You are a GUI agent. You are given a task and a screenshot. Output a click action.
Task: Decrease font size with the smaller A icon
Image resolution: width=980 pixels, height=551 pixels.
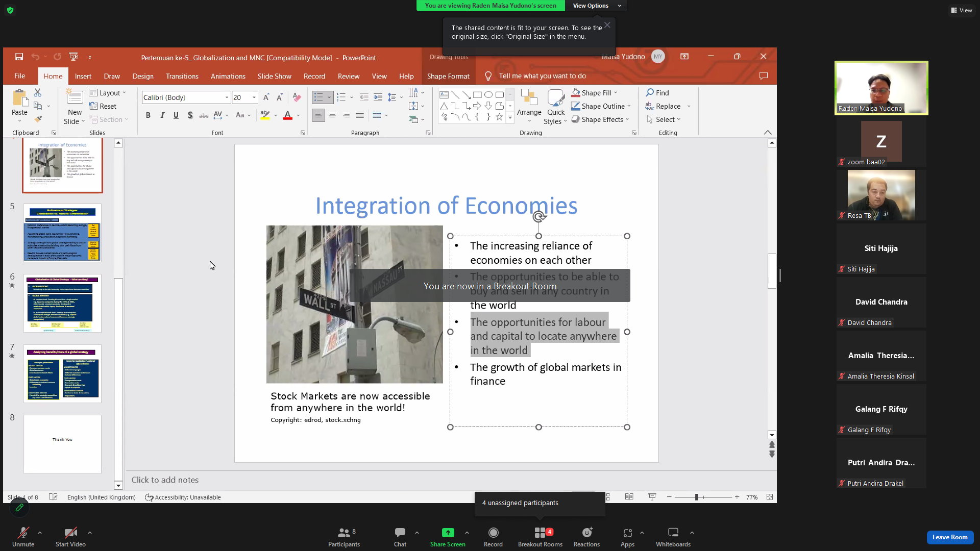pos(279,97)
